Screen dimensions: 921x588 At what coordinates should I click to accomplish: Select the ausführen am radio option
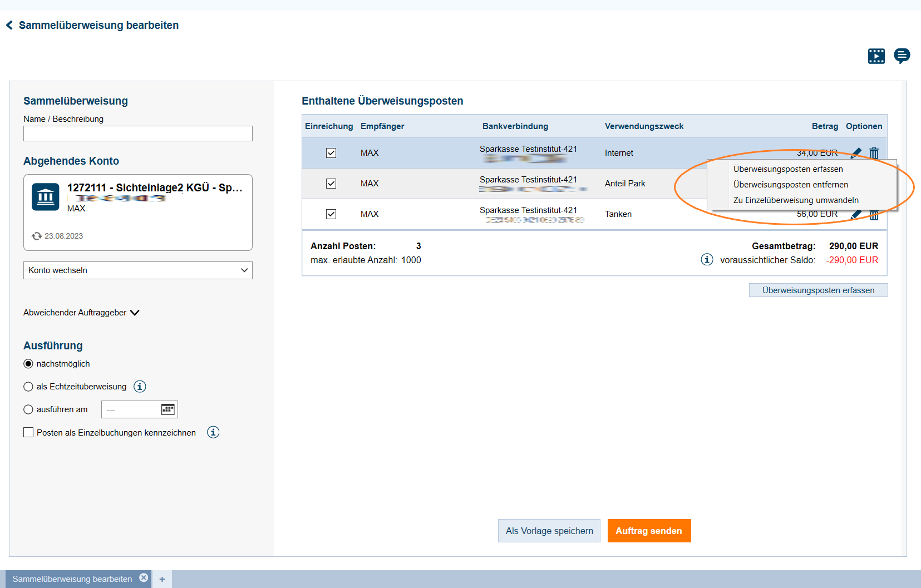click(x=28, y=409)
